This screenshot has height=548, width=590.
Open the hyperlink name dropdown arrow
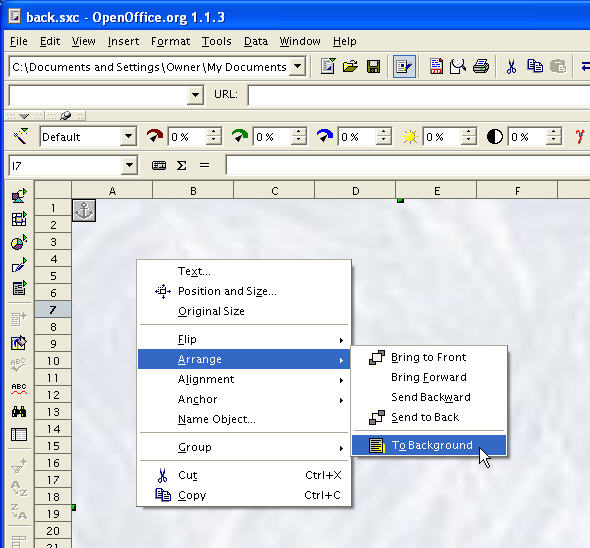pos(195,95)
